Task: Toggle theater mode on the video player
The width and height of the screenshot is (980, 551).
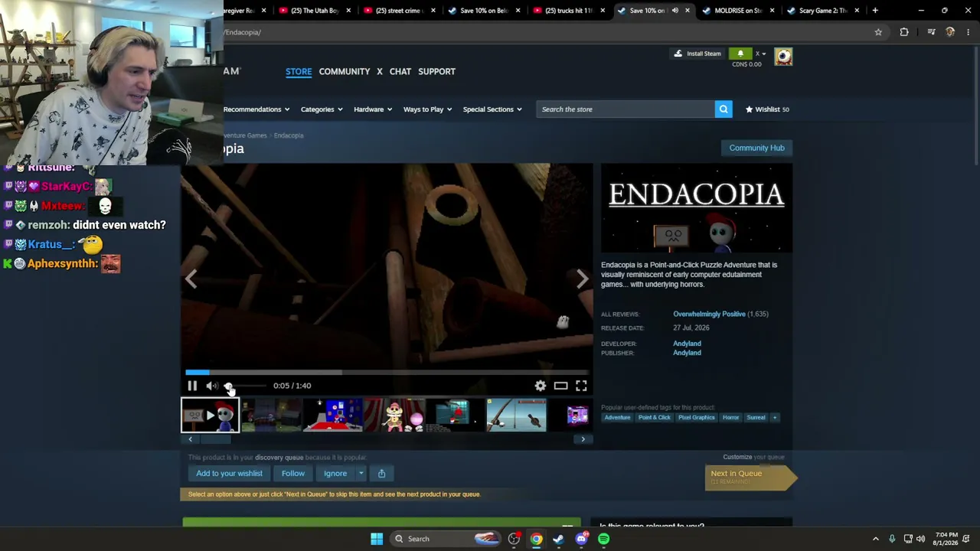Action: pyautogui.click(x=560, y=386)
